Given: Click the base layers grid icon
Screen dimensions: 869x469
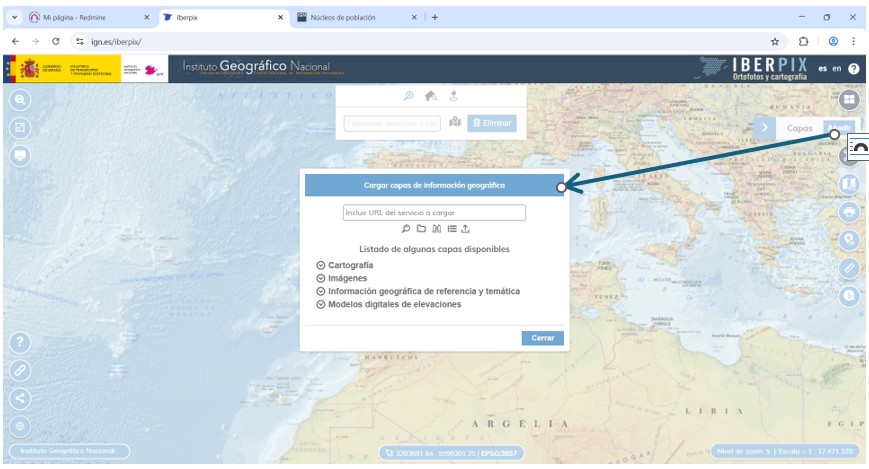Looking at the screenshot, I should tap(849, 99).
